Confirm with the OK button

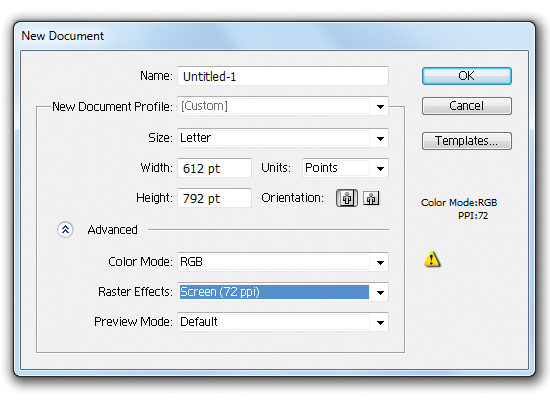coord(467,76)
